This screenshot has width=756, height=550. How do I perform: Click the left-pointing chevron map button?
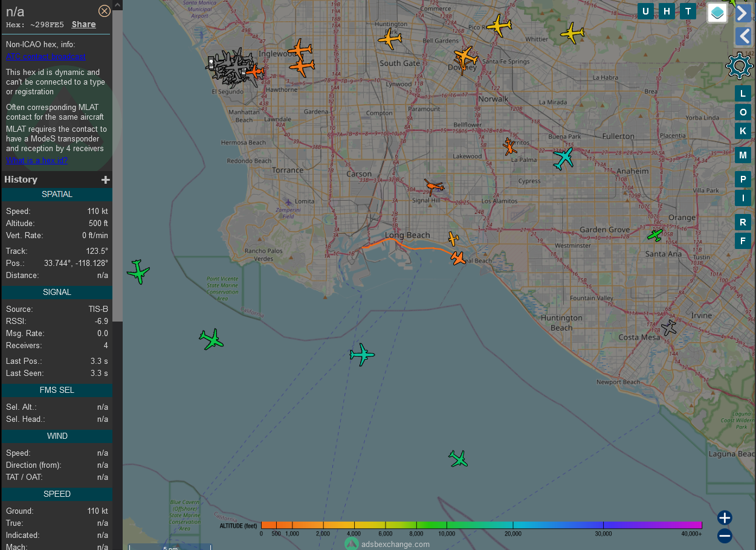(743, 36)
